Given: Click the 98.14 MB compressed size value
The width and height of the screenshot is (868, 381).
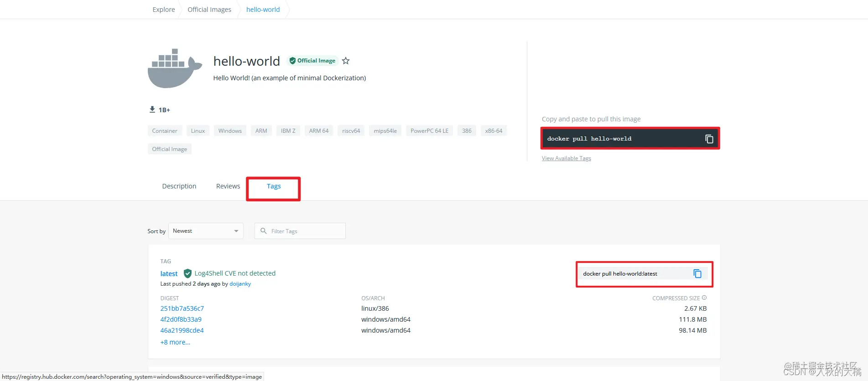Looking at the screenshot, I should pyautogui.click(x=693, y=330).
